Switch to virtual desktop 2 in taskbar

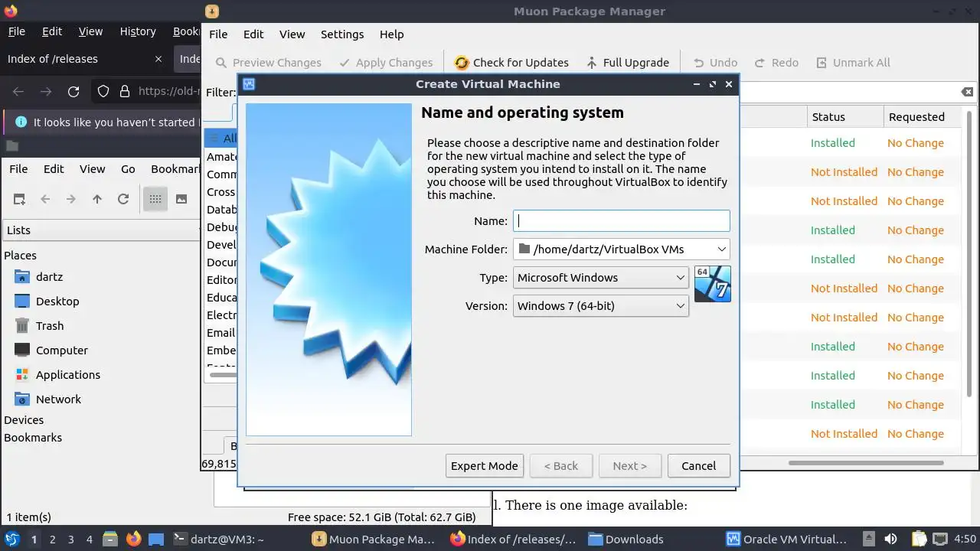coord(52,540)
